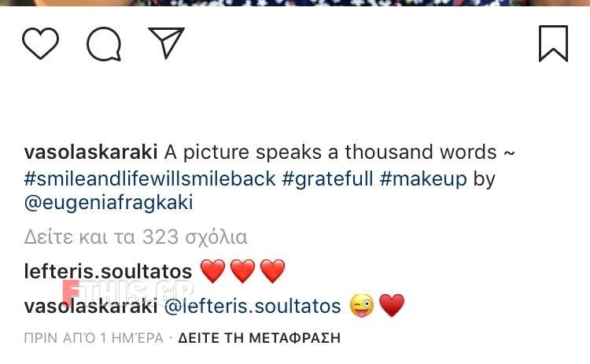590x364 pixels.
Task: Tap the three red hearts in the comment
Action: (243, 271)
